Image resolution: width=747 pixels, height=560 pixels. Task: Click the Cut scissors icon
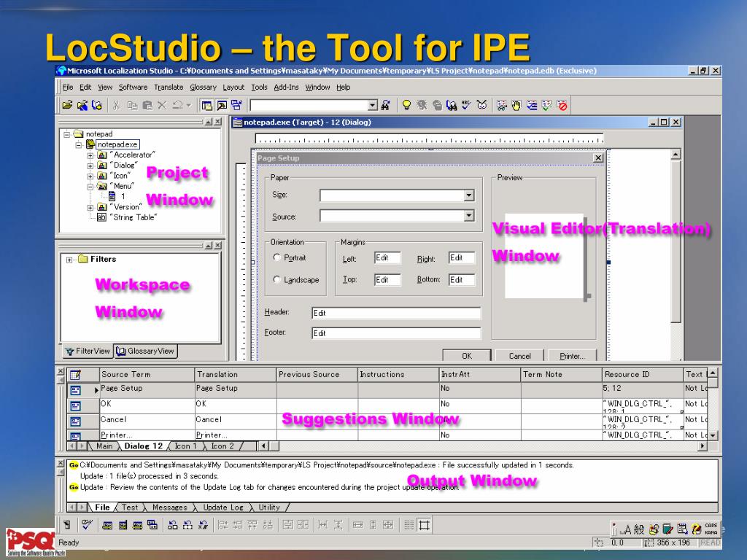[x=116, y=105]
